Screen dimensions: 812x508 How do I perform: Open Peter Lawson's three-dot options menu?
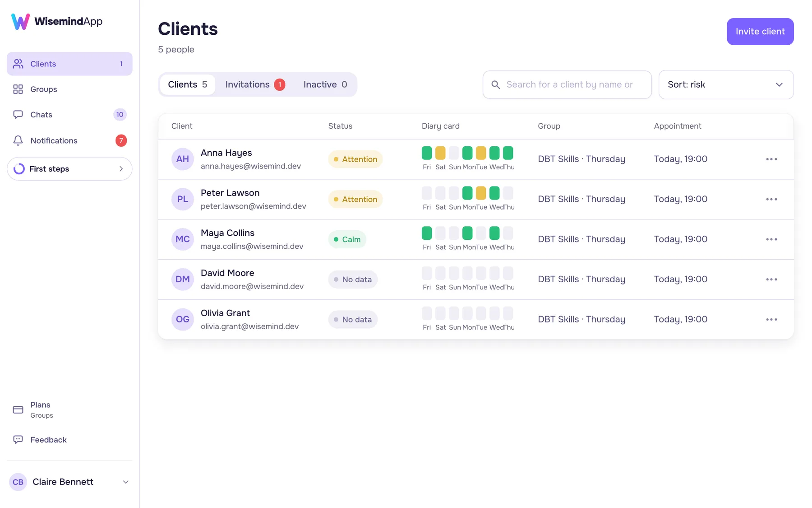tap(771, 199)
